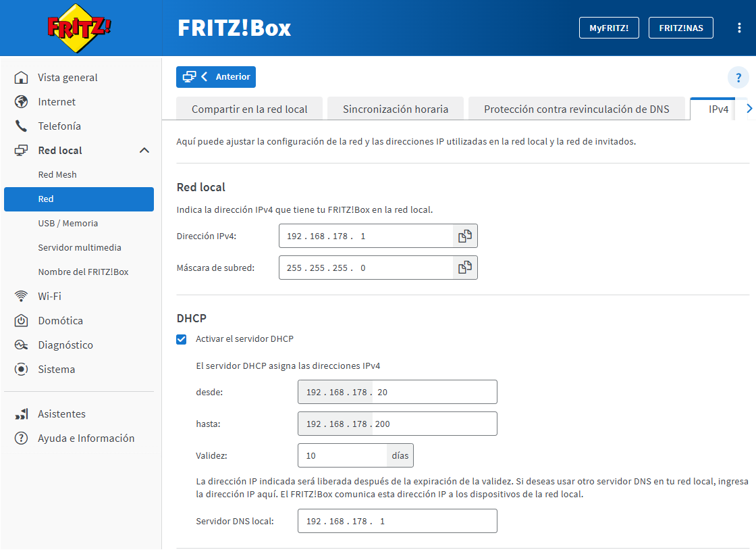
Task: Edit the DHCP desde last octet field
Action: pos(434,393)
